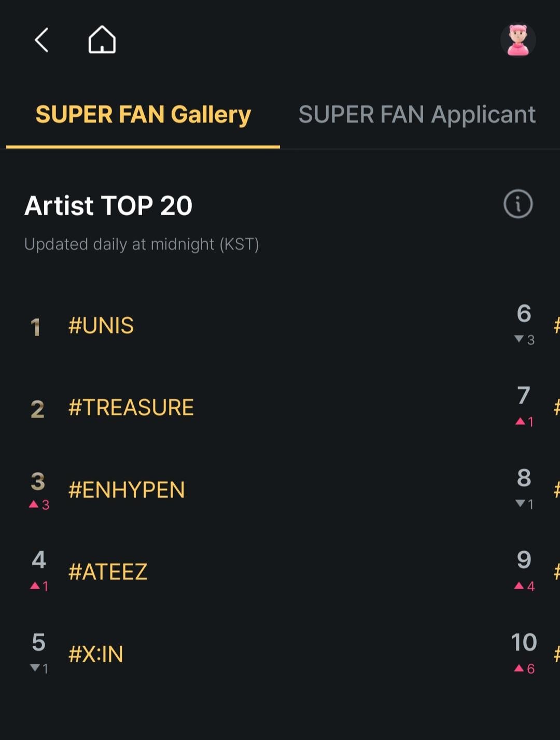This screenshot has height=740, width=560.
Task: Tap the rank 6 entry number
Action: (x=524, y=314)
